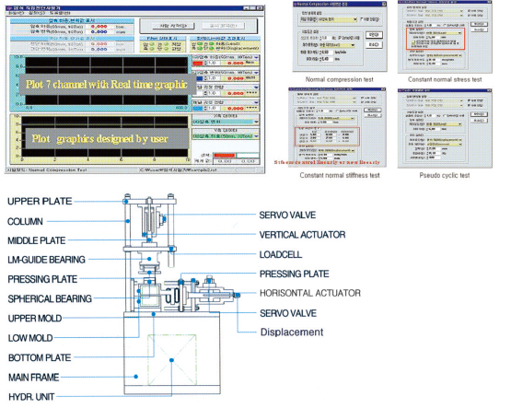Pick the red color swatch of first plot channel

(198, 63)
